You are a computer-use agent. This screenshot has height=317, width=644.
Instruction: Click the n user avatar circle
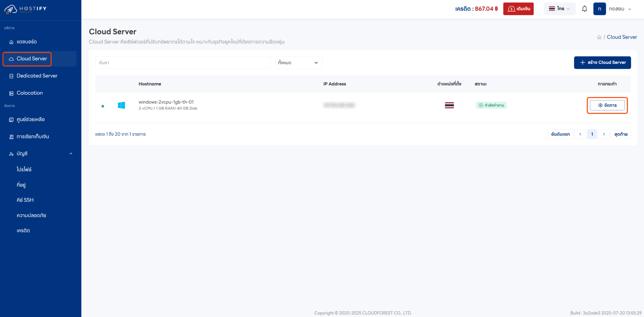pyautogui.click(x=600, y=9)
